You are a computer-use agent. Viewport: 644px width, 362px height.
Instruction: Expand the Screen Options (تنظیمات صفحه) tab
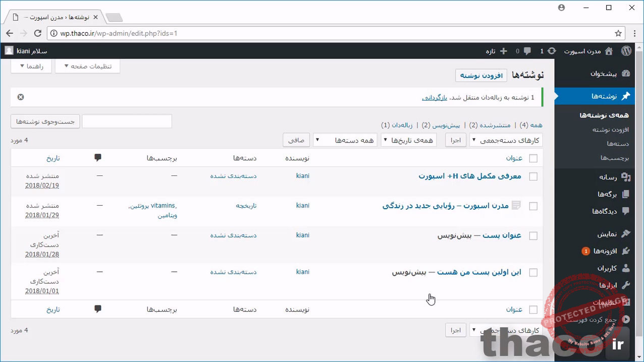(x=87, y=67)
